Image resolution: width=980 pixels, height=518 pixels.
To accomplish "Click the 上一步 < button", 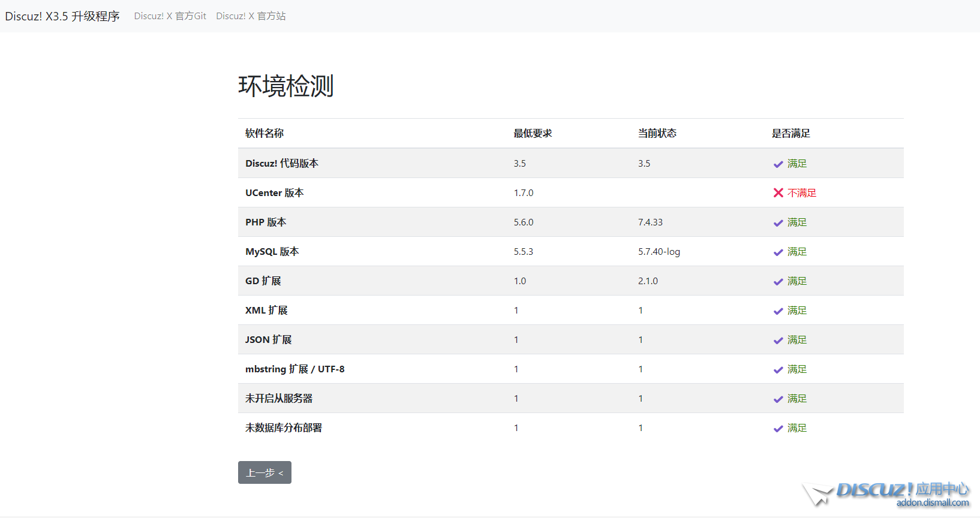I will click(264, 472).
